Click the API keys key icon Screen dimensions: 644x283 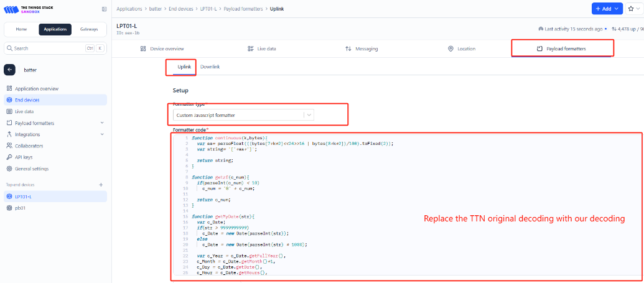coord(9,157)
